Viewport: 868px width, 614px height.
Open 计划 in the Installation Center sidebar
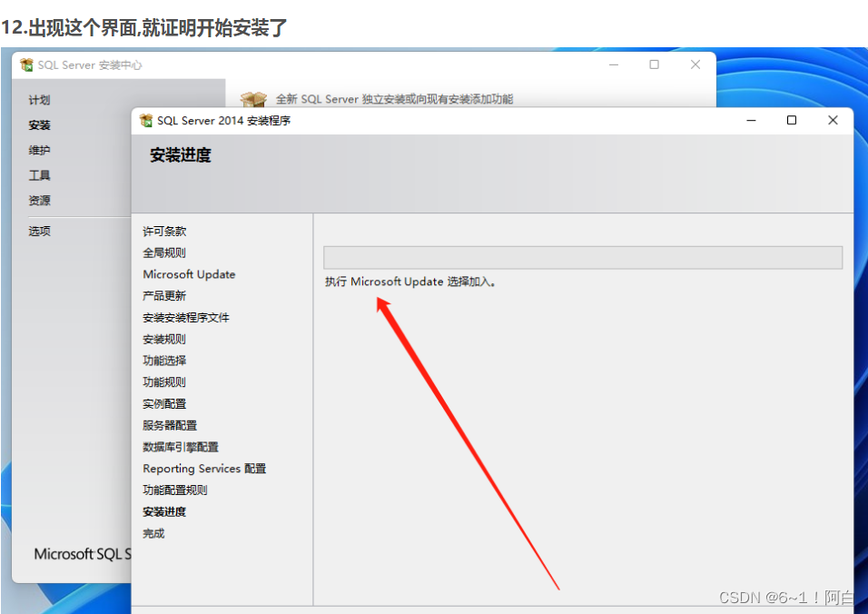(x=39, y=100)
